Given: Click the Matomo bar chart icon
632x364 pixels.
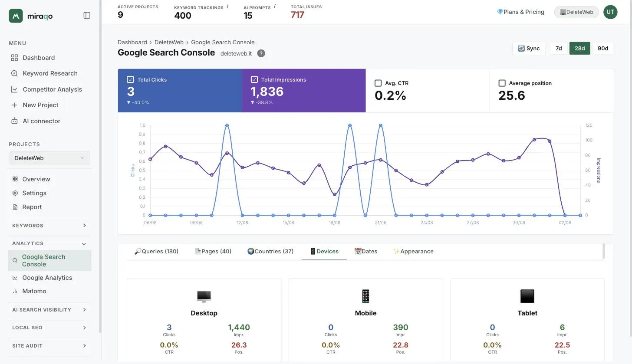Looking at the screenshot, I should (x=15, y=291).
